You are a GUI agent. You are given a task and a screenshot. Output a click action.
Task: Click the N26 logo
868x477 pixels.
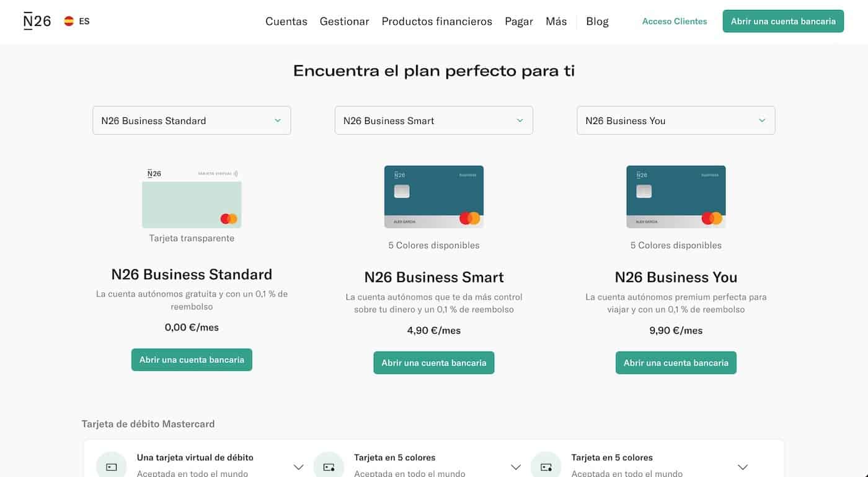37,21
